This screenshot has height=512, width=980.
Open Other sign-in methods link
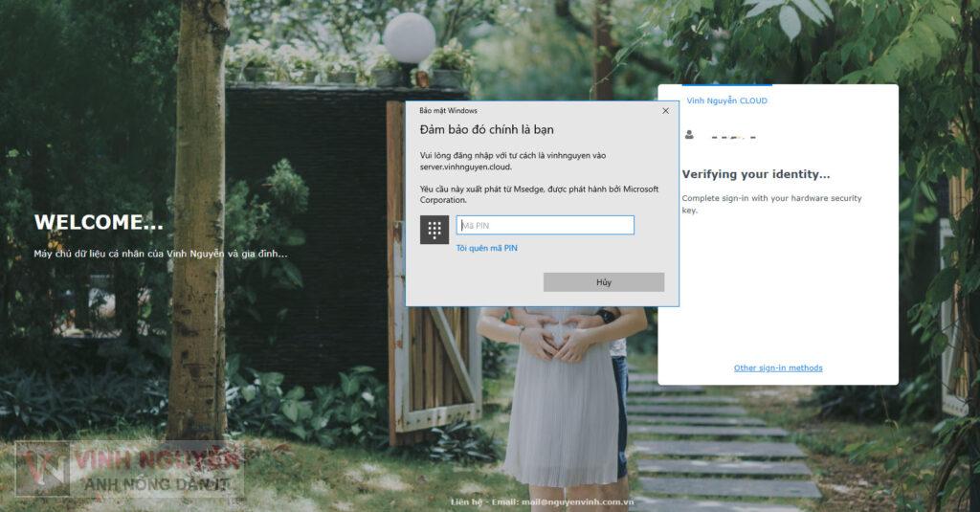click(778, 368)
